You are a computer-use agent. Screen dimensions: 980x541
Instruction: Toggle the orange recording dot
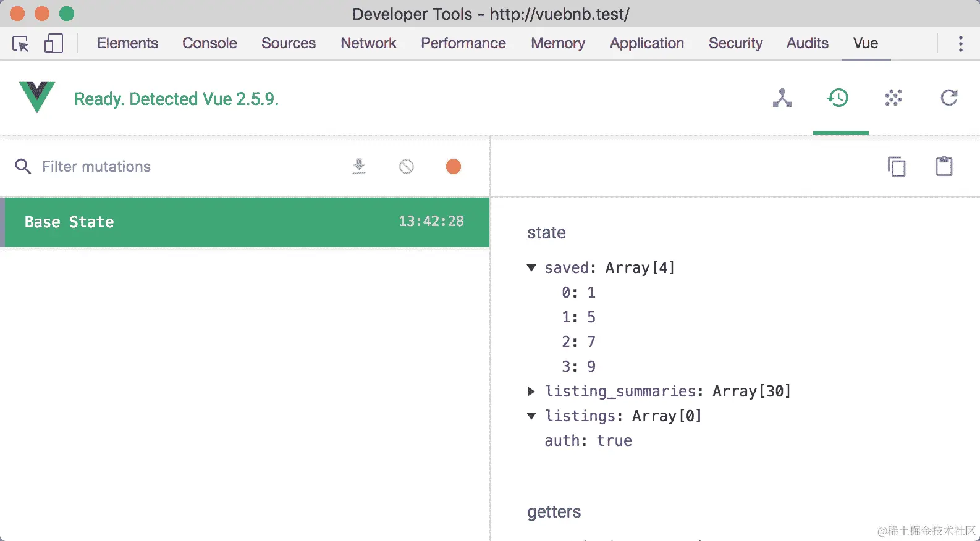pos(454,166)
